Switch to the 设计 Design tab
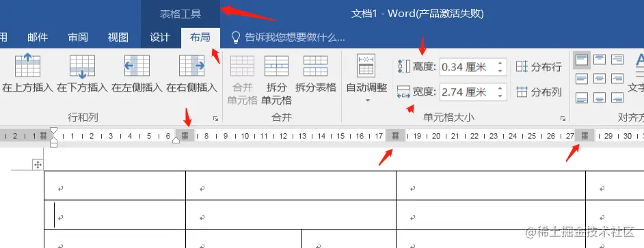Image resolution: width=644 pixels, height=248 pixels. [160, 38]
